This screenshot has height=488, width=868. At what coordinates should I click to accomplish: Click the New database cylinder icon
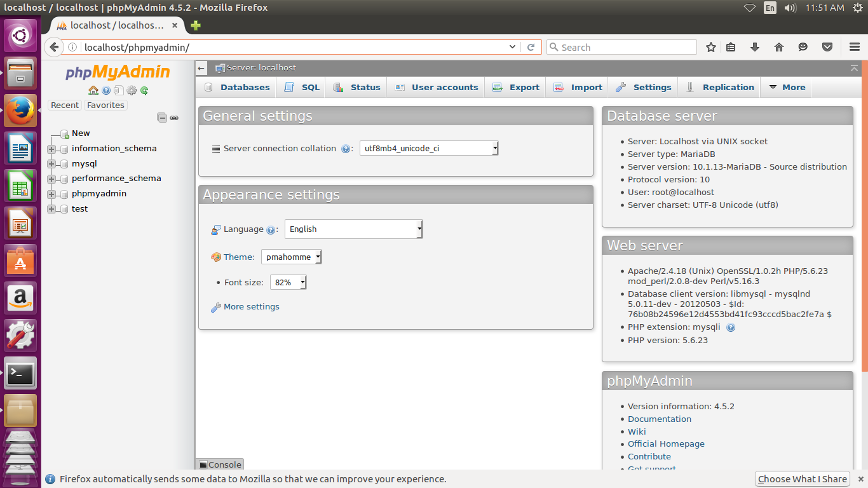pyautogui.click(x=64, y=133)
